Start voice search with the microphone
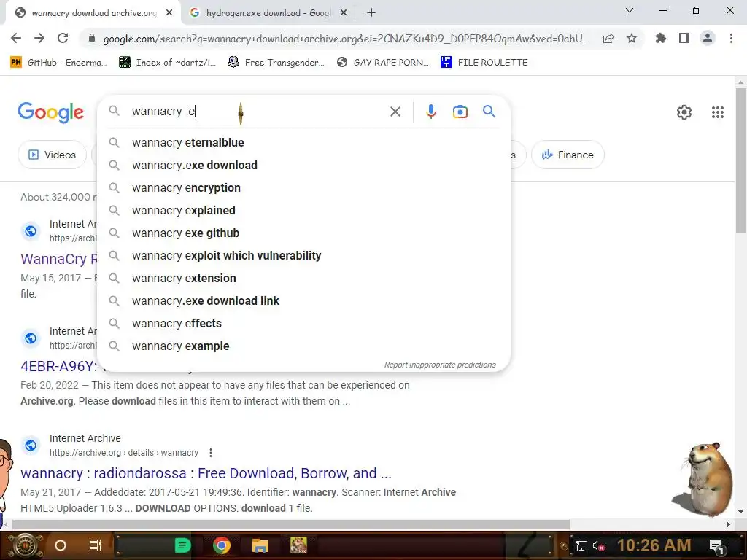 [x=431, y=112]
